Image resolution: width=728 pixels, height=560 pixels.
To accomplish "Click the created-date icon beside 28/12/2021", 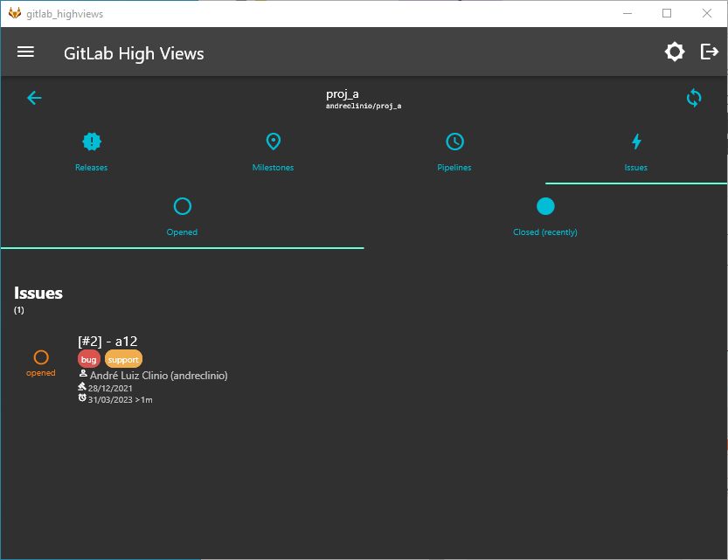I will pos(82,386).
